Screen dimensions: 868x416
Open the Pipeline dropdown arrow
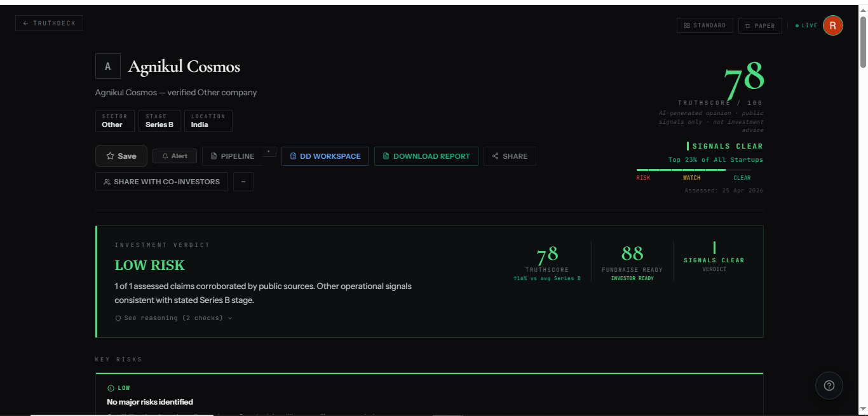click(x=269, y=152)
